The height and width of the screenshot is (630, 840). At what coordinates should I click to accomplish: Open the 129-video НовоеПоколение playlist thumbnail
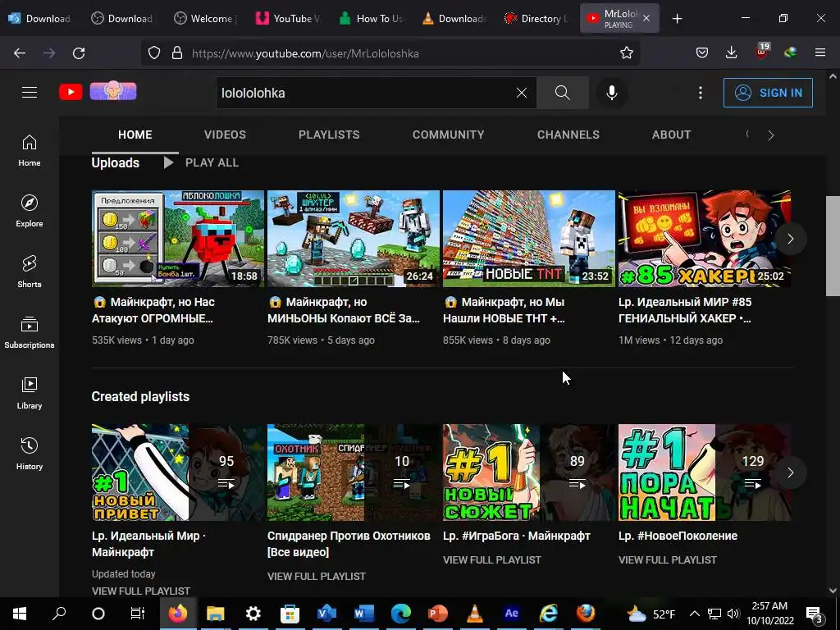pos(705,472)
